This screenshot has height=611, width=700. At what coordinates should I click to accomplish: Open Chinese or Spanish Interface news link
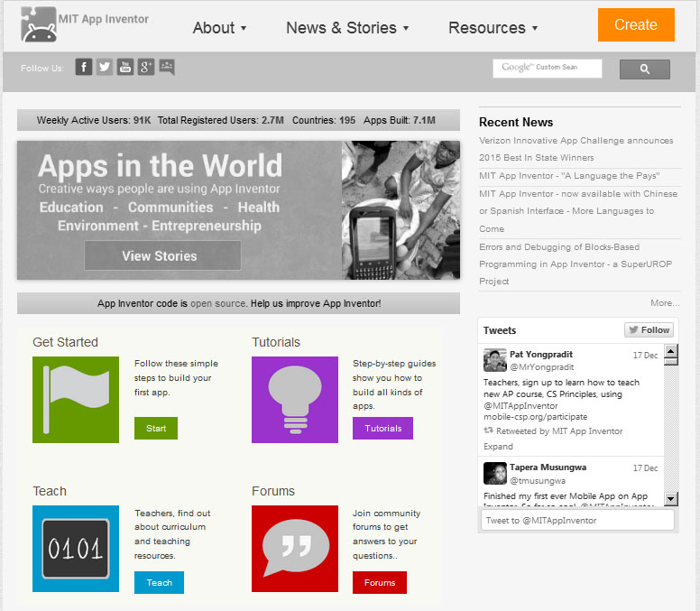coord(578,211)
